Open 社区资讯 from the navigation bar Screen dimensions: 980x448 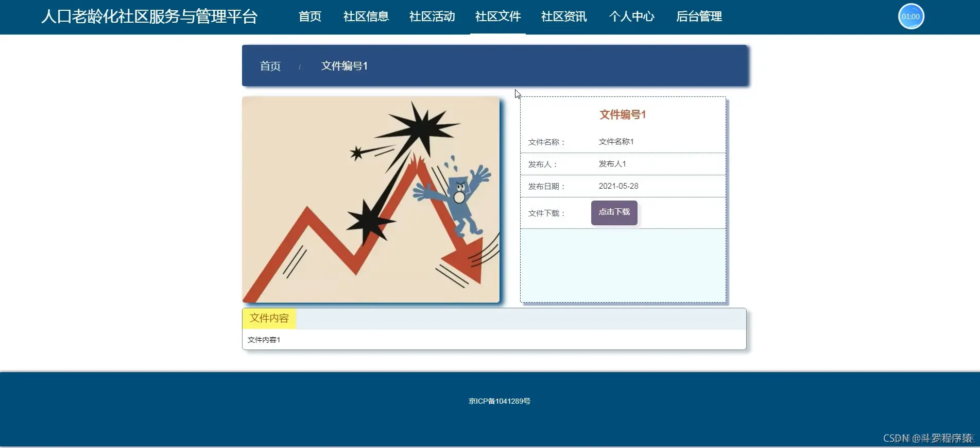coord(564,16)
